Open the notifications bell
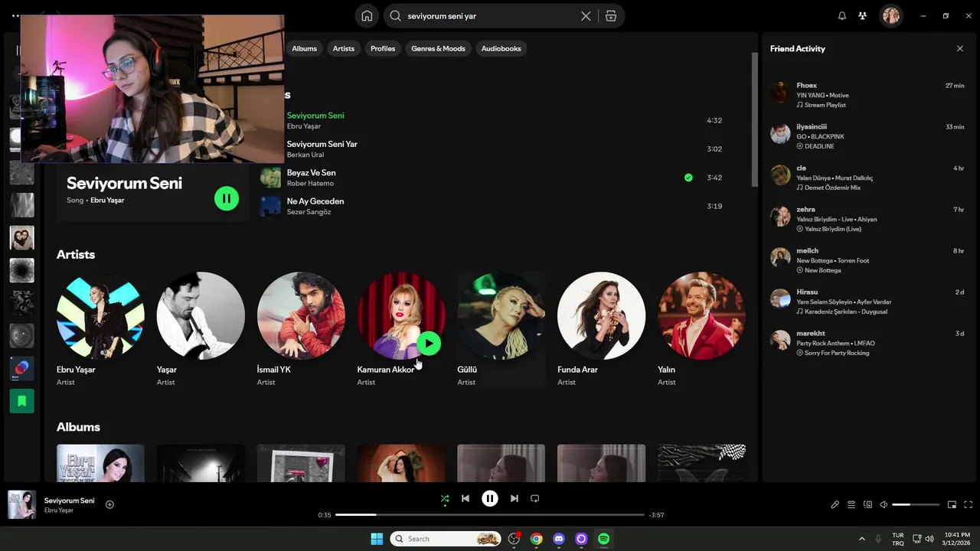 (x=842, y=16)
